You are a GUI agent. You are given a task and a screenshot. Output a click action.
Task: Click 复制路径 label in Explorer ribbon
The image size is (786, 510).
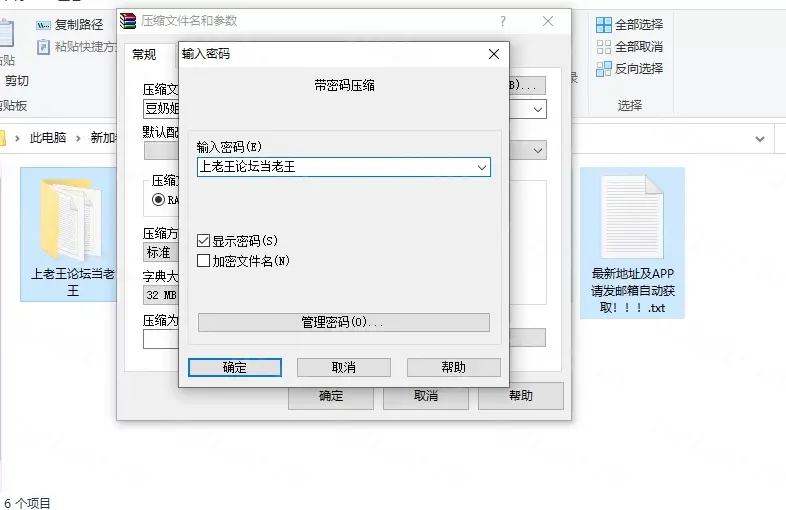(79, 25)
